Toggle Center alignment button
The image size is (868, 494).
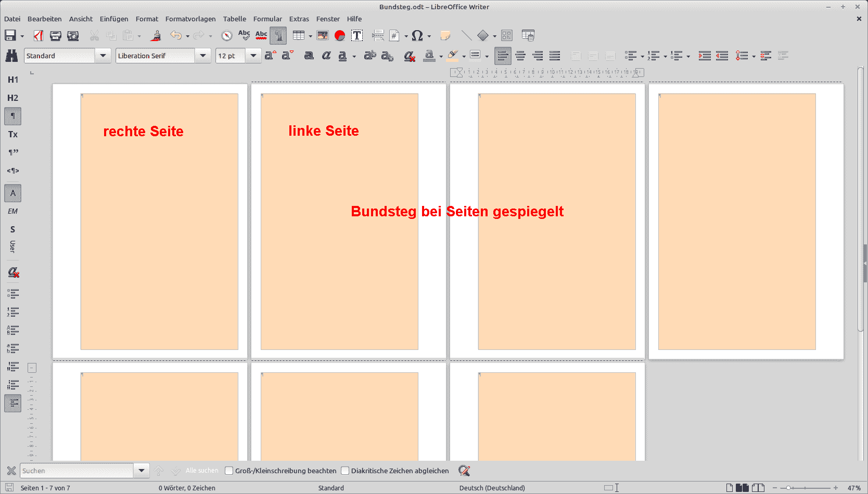click(x=520, y=56)
